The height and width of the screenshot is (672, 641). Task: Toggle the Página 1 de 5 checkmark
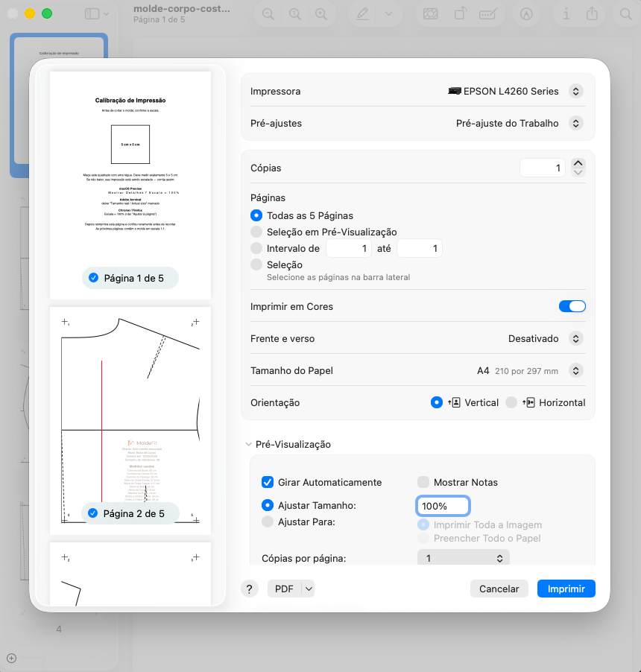(x=93, y=278)
